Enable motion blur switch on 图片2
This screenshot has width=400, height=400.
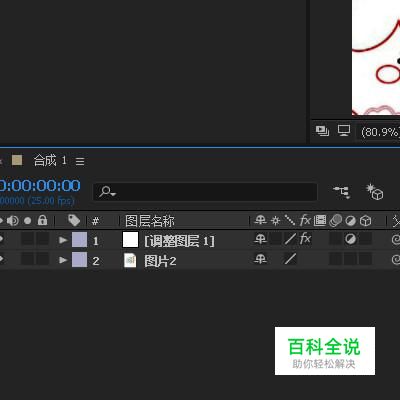point(335,259)
